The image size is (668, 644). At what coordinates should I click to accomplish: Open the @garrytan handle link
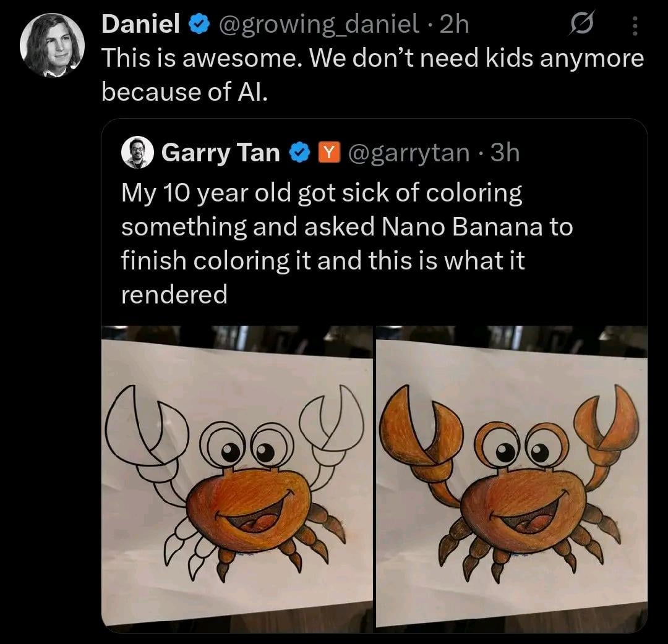pos(409,153)
